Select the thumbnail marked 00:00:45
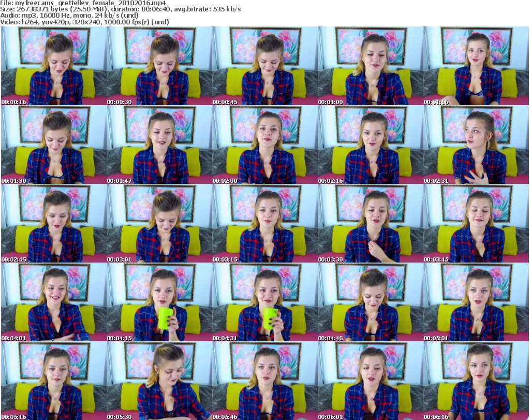 (264, 66)
